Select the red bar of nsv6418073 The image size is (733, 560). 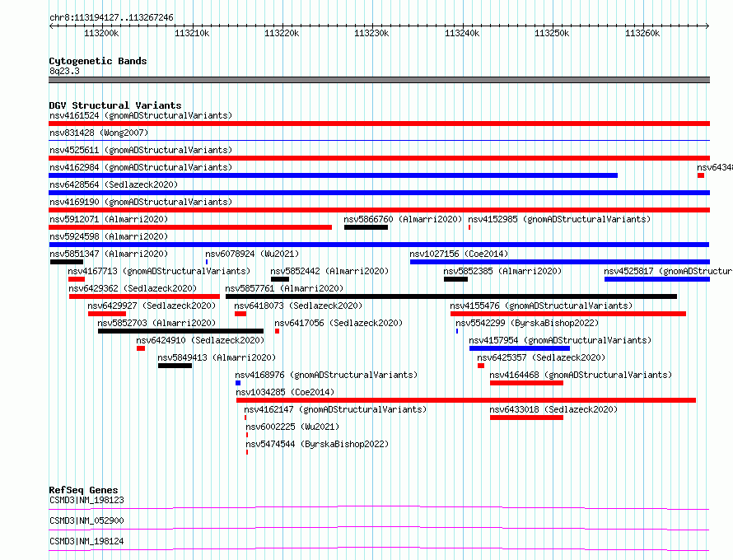pyautogui.click(x=240, y=314)
